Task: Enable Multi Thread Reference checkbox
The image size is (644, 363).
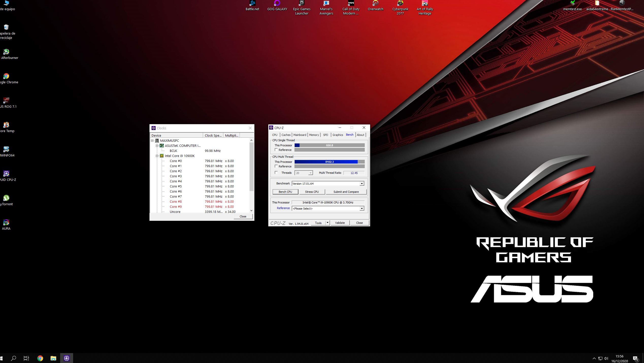Action: pyautogui.click(x=276, y=166)
